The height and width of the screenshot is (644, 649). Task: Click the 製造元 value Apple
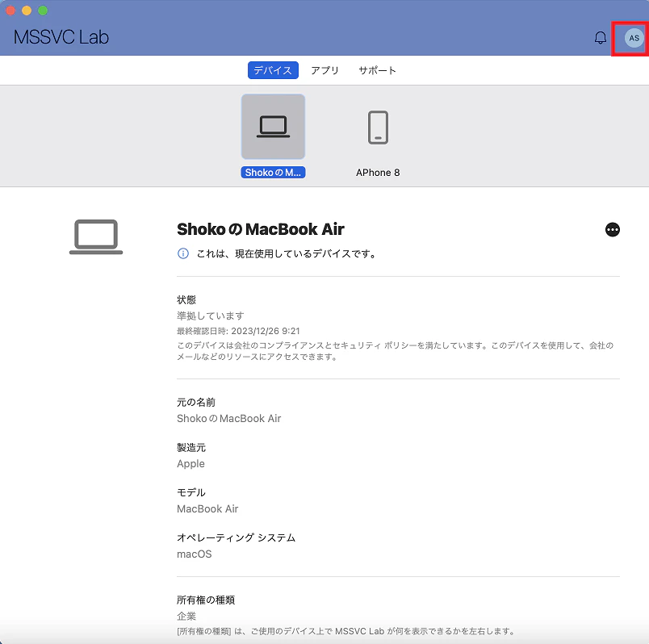point(191,463)
